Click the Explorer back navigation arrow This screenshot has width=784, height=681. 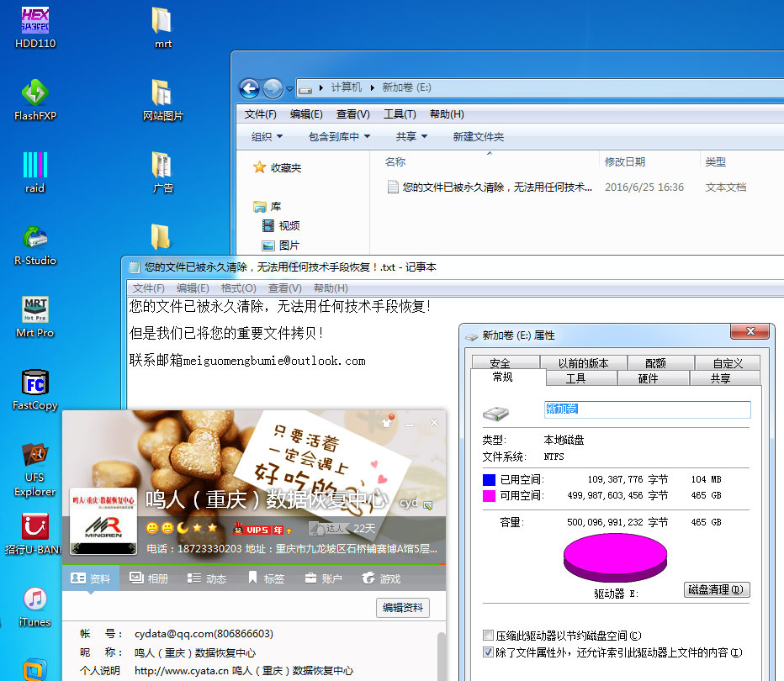coord(249,87)
